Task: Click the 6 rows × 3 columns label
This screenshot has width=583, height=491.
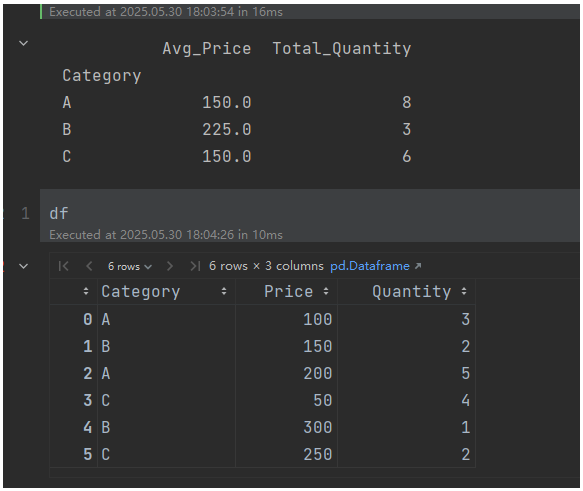Action: (x=266, y=266)
